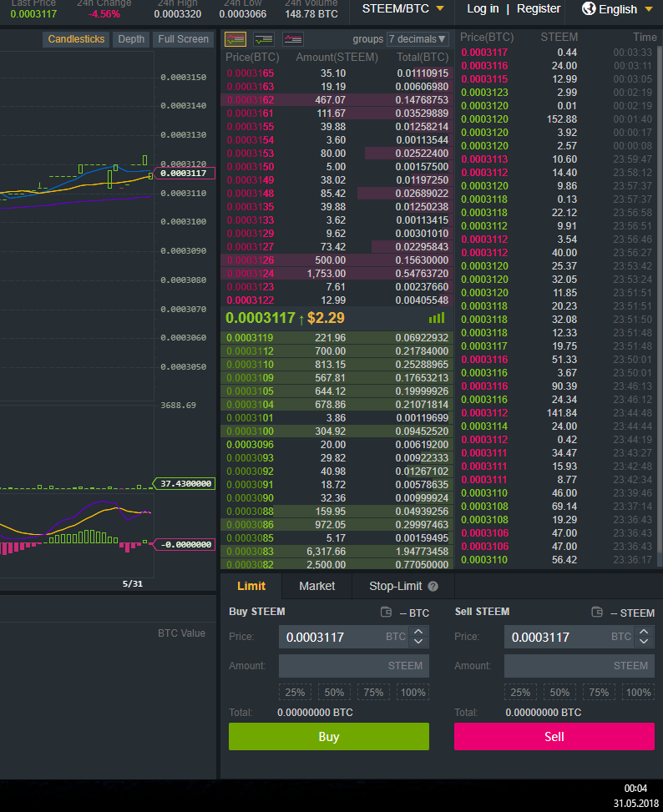Viewport: 663px width, 812px height.
Task: Click the trade at time 23:44:48
Action: coord(557,413)
